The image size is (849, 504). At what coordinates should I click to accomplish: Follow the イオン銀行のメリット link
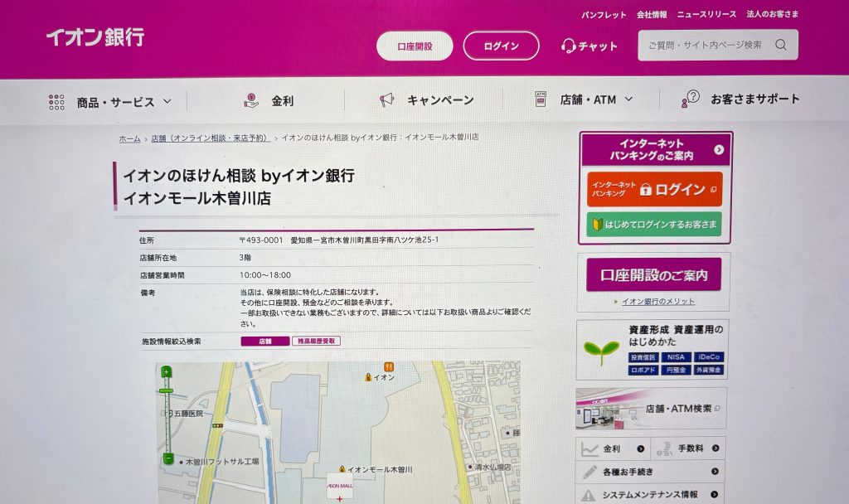tap(657, 301)
